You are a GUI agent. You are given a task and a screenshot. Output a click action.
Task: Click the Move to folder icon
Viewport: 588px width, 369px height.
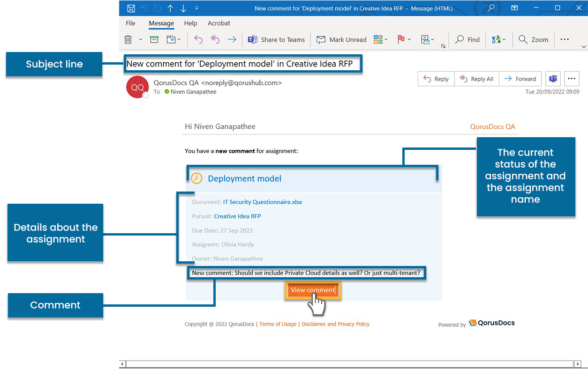coord(171,40)
